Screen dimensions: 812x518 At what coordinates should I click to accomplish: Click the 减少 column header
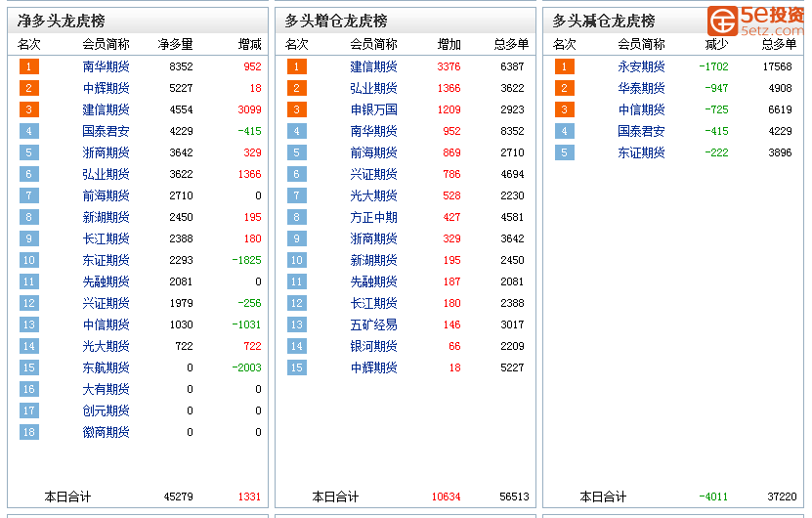[716, 45]
